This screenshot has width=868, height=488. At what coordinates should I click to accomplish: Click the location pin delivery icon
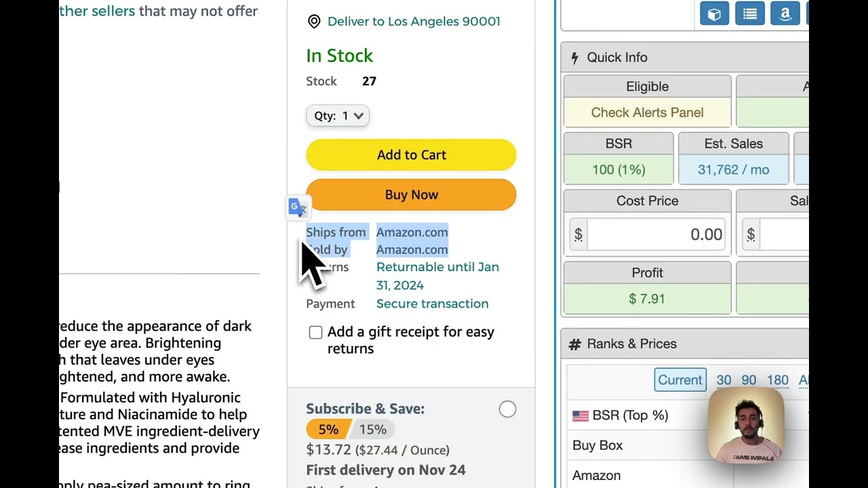314,22
